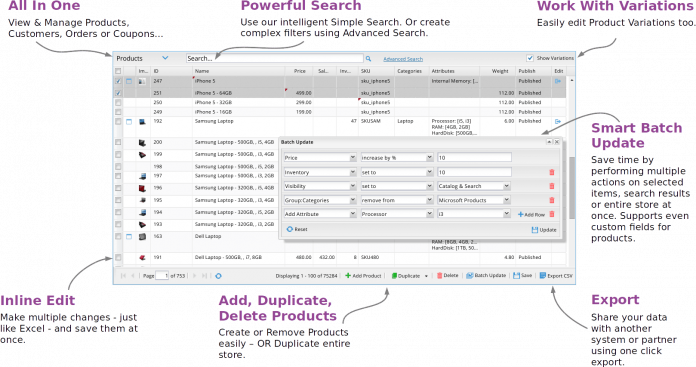Click the page number input box

click(x=162, y=276)
